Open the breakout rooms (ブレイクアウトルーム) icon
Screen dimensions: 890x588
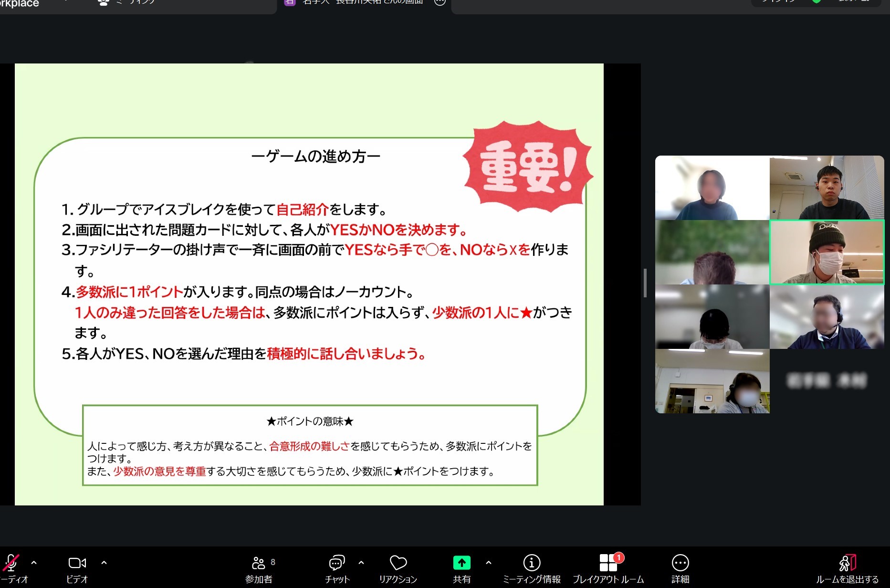pos(608,563)
